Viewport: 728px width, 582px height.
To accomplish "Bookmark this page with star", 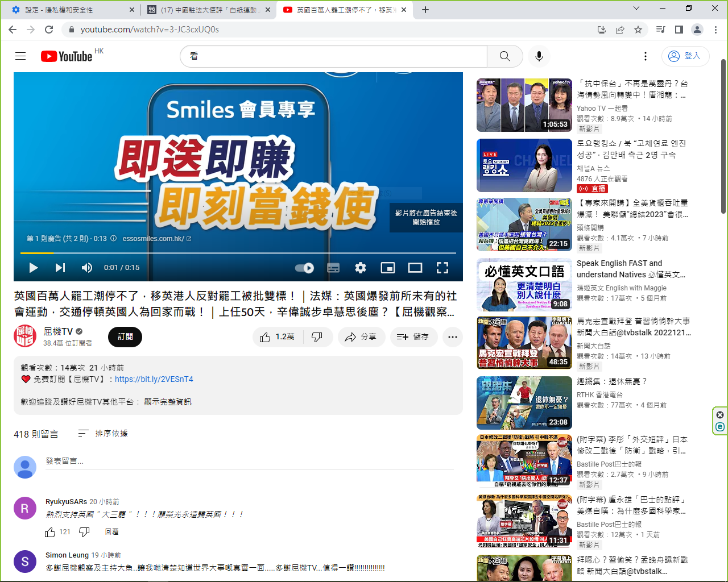I will click(x=638, y=30).
